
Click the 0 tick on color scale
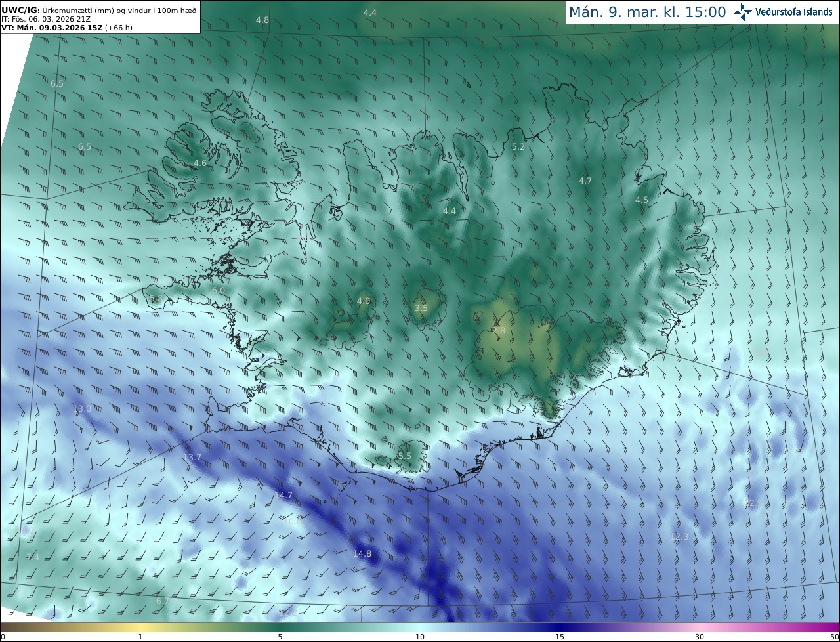pos(3,637)
